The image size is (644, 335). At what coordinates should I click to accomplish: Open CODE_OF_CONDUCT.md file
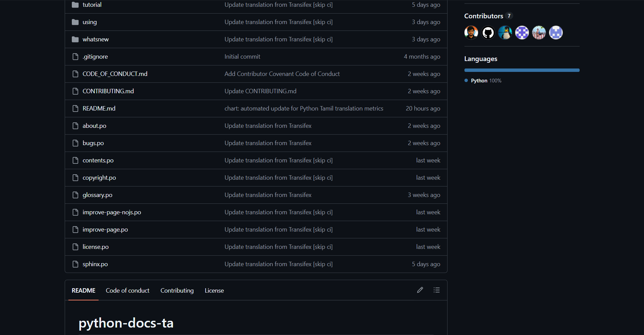(115, 74)
